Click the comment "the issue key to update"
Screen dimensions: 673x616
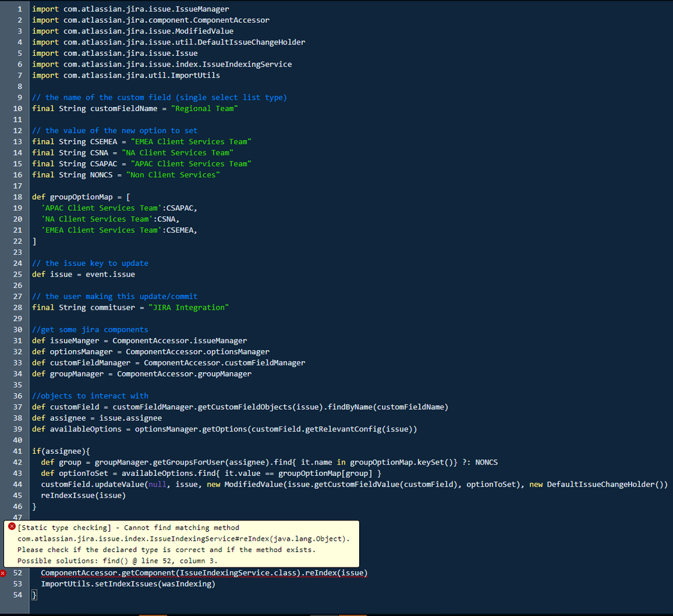tap(90, 263)
